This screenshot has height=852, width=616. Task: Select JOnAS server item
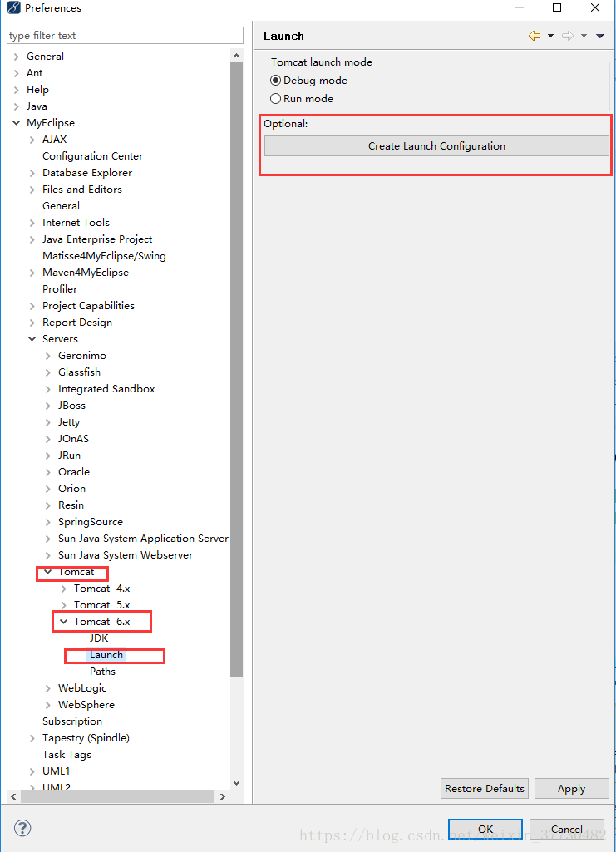click(x=73, y=439)
